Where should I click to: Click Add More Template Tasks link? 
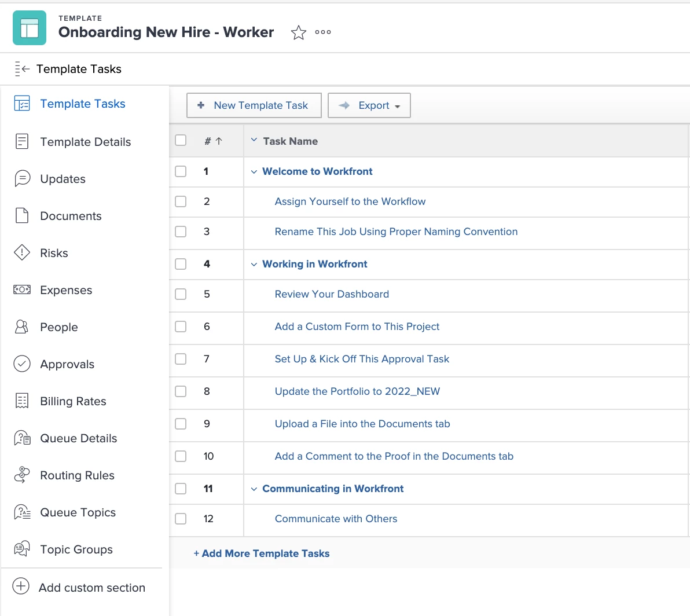[262, 553]
